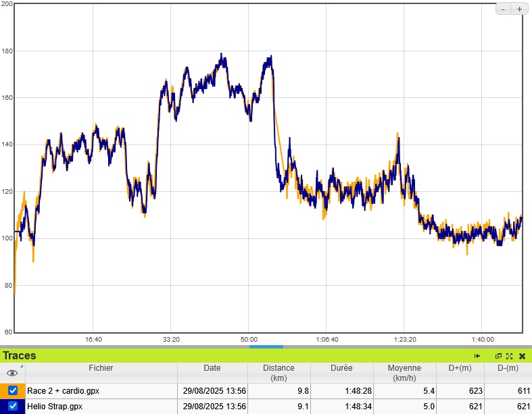Click the Traces panel title

20,356
